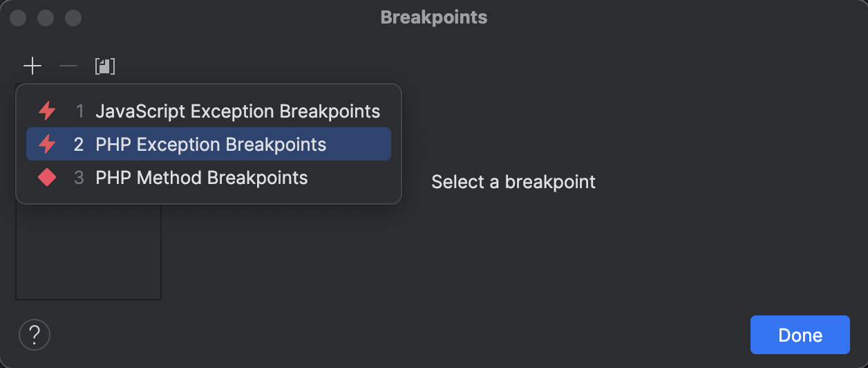Click the plus Add breakpoint icon
The image size is (868, 368).
32,66
